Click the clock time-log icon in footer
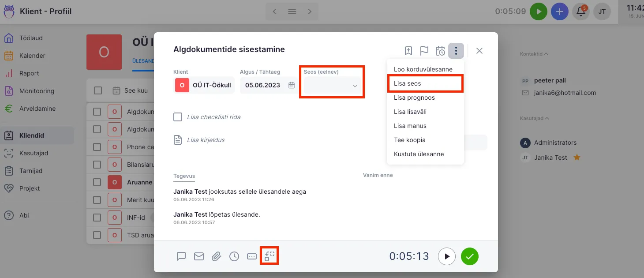The height and width of the screenshot is (278, 644). [x=234, y=256]
